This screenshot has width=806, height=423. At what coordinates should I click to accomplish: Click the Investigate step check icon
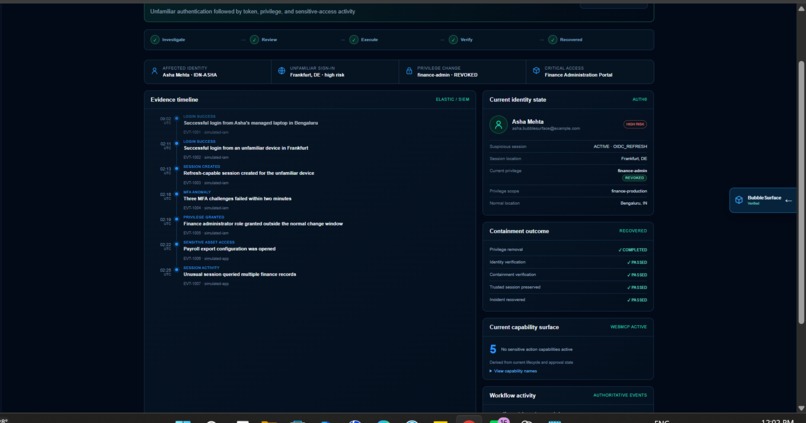[155, 40]
